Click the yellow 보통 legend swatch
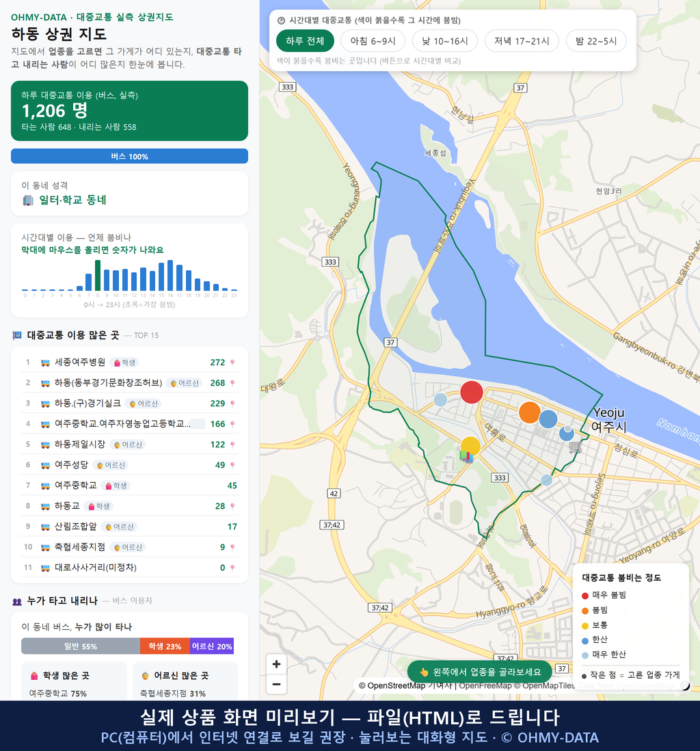 tap(584, 626)
